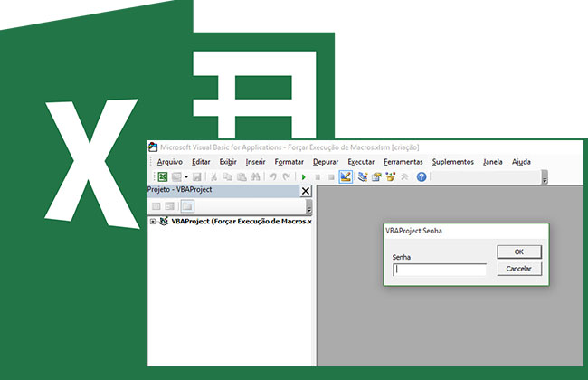This screenshot has width=588, height=380.
Task: Click the Projeto - VBAProject panel title
Action: [179, 189]
